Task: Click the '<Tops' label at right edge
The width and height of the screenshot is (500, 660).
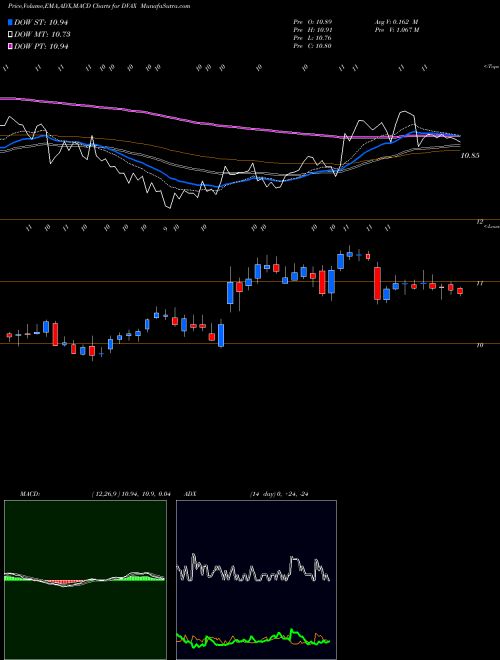Action: 491,67
